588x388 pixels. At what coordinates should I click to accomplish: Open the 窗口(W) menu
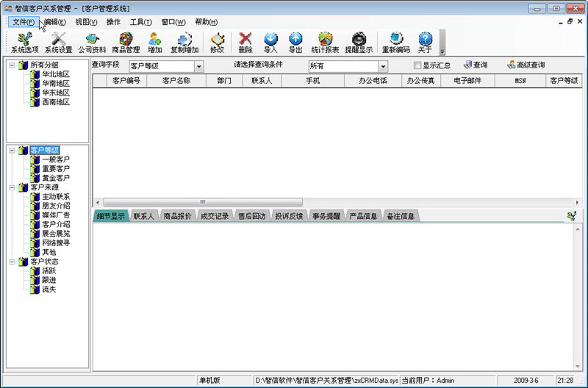coord(173,22)
